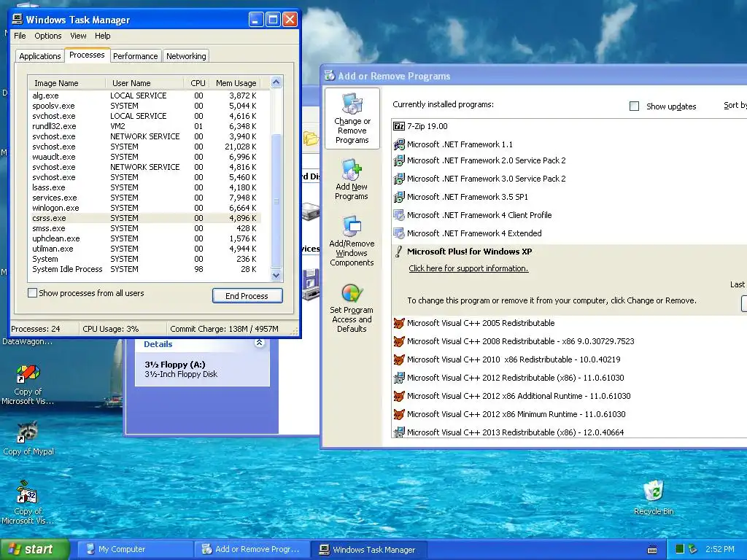747x560 pixels.
Task: Click the process list scrollbar thumb
Action: pos(276,201)
